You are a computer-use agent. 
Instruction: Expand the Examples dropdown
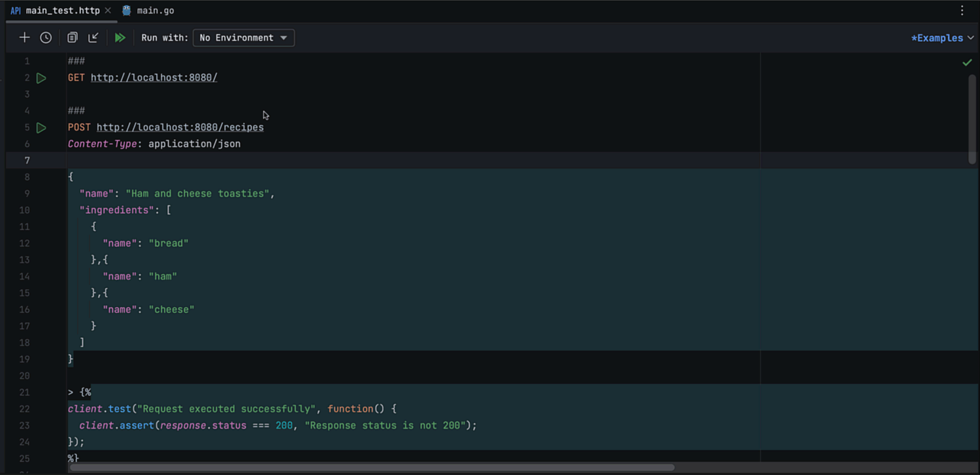938,37
